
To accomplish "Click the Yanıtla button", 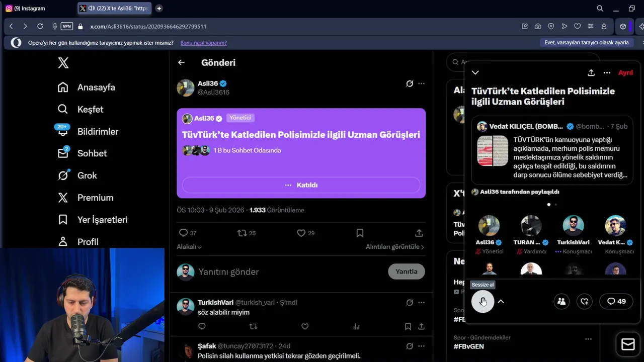I will [407, 271].
